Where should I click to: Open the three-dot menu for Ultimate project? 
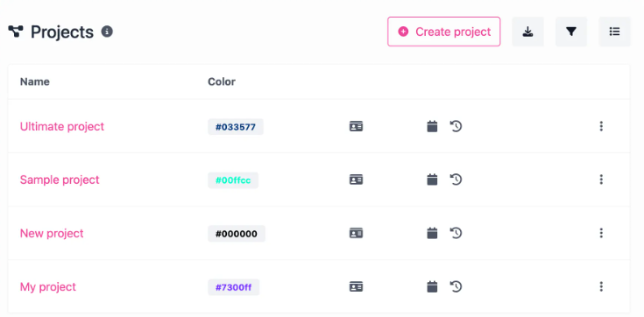(601, 126)
